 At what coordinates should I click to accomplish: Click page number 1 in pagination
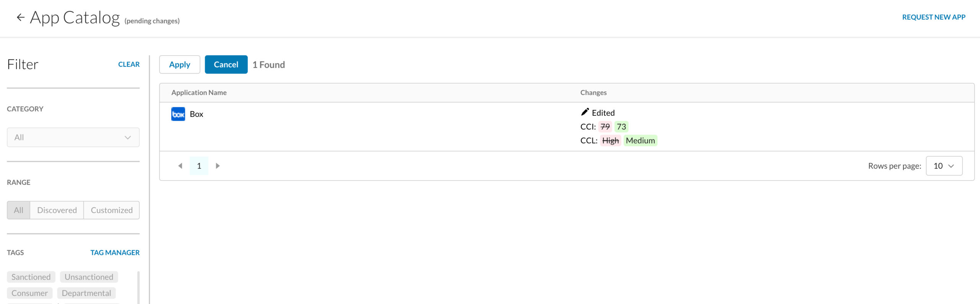tap(199, 166)
